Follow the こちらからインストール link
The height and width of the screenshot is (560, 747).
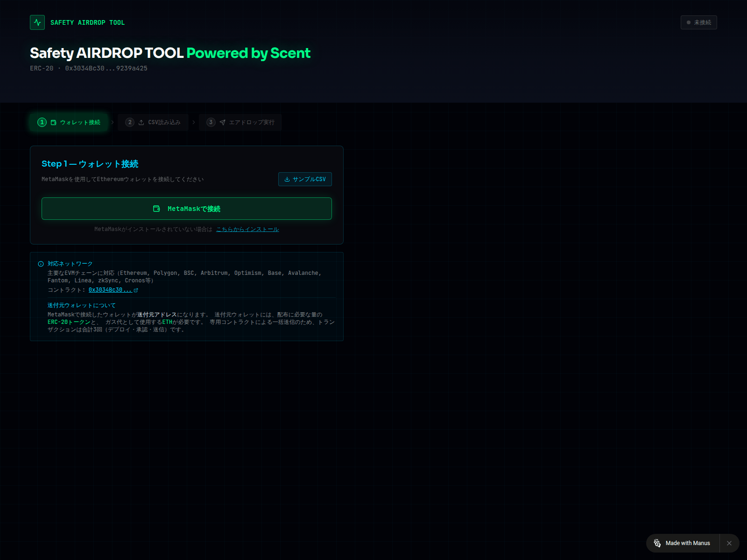[247, 229]
